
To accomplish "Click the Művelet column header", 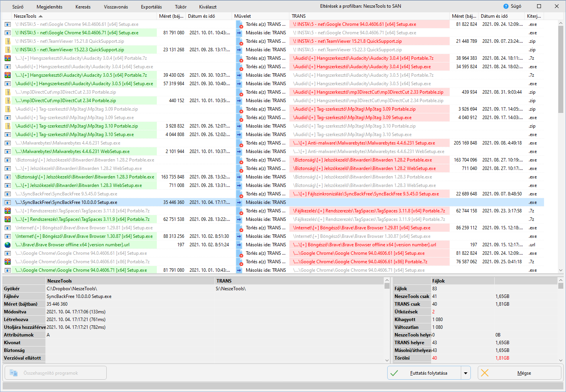I will (x=260, y=16).
